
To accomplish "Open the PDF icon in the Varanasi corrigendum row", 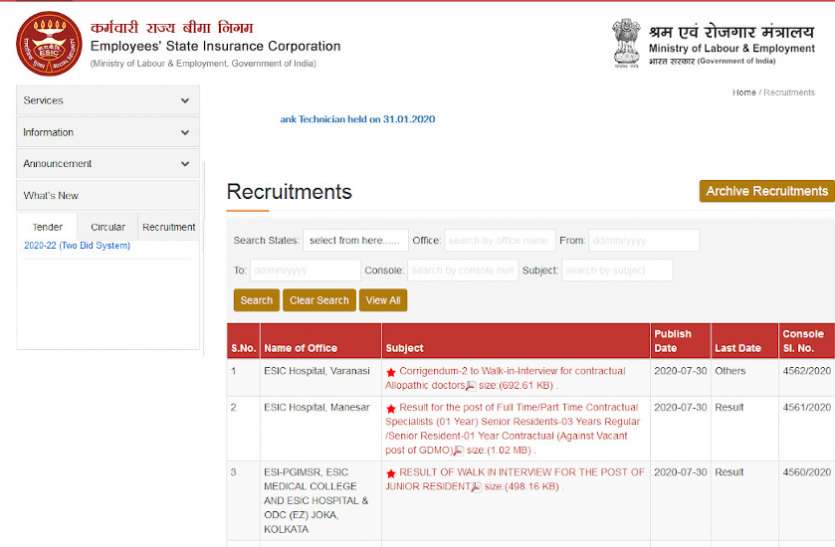I will [470, 386].
